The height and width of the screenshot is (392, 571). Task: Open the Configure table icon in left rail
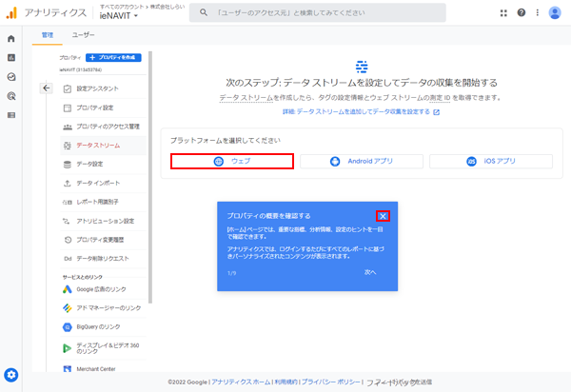coord(11,115)
